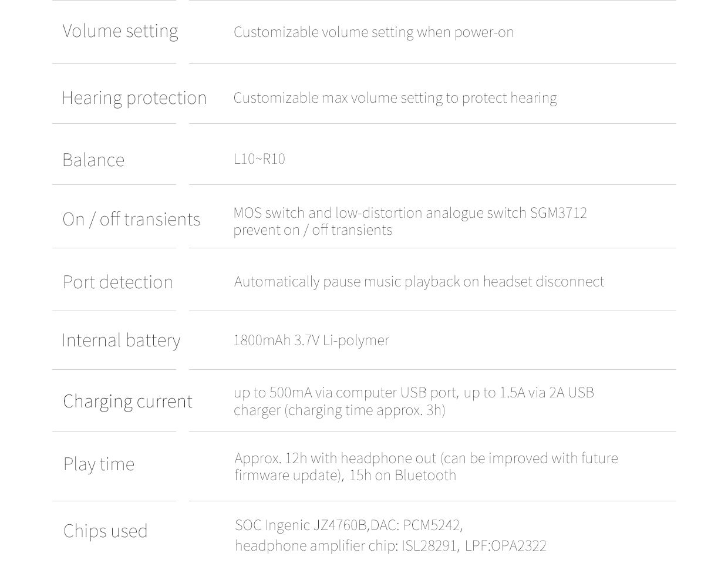Click the 500mA USB port charging description
The width and height of the screenshot is (728, 570).
[x=414, y=401]
